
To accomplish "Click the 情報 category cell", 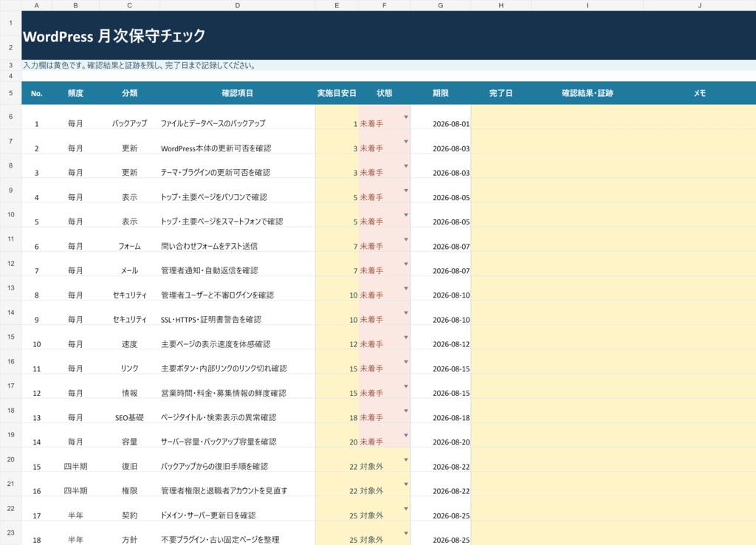I will tap(130, 386).
